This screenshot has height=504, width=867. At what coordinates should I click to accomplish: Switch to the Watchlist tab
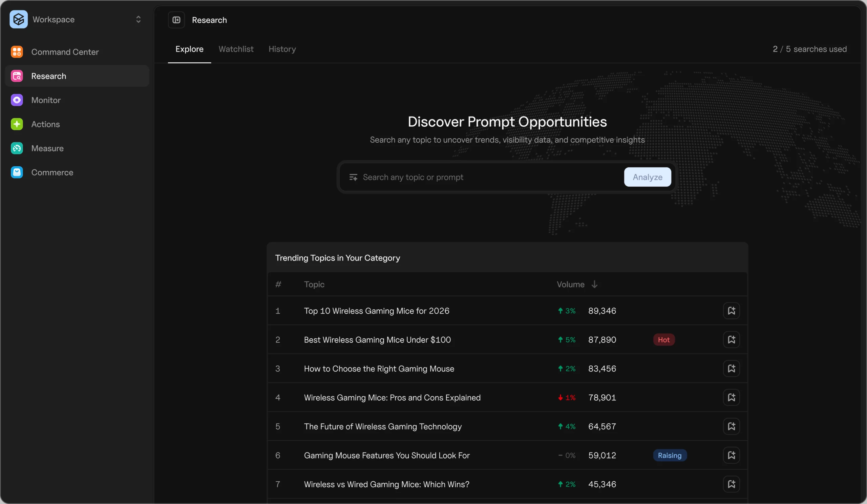(x=236, y=49)
